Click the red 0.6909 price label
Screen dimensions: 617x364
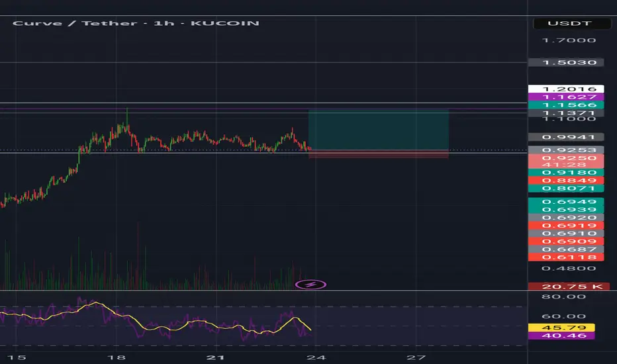pyautogui.click(x=566, y=241)
